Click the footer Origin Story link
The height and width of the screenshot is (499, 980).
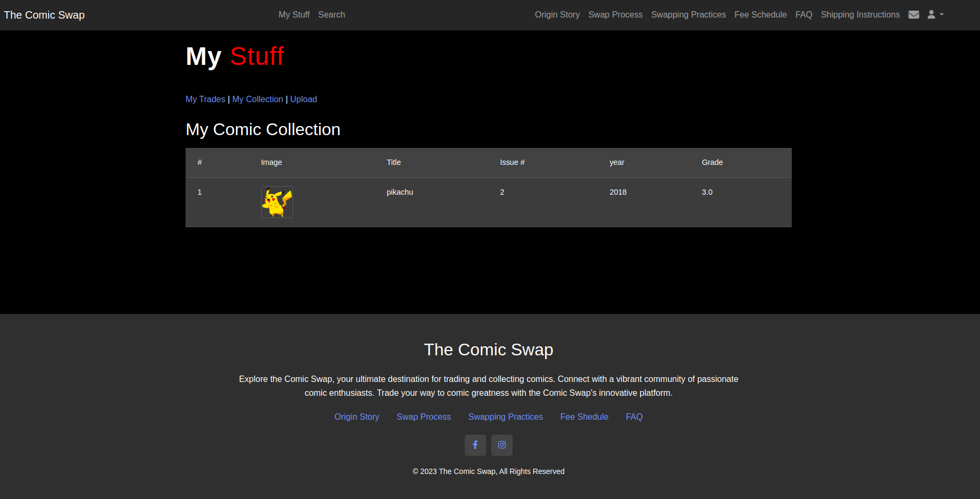[356, 417]
